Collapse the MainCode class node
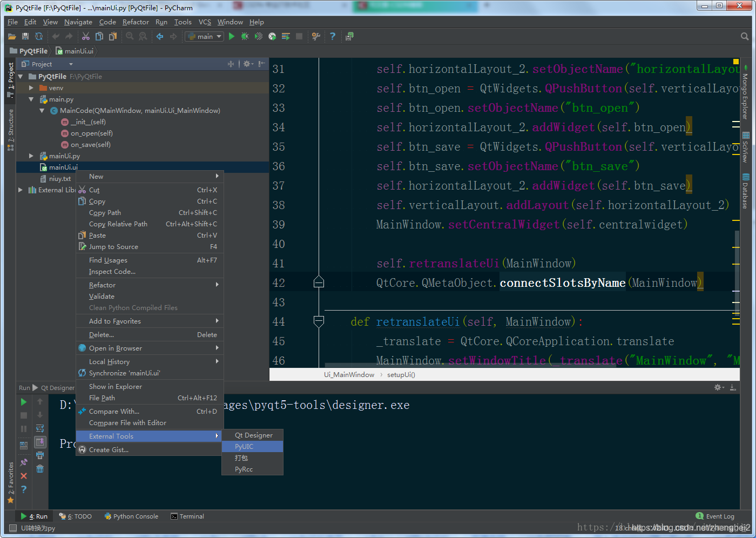 [42, 111]
